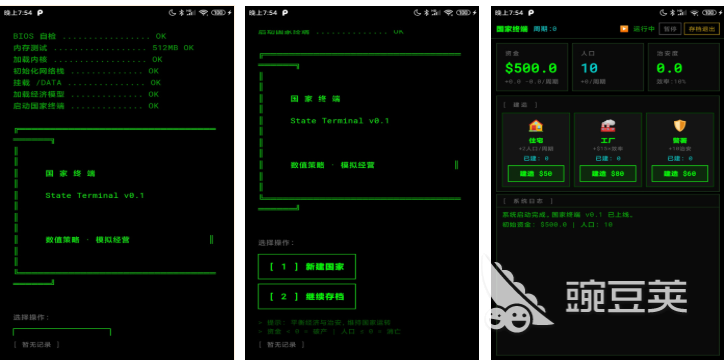Screen dimensions: 724x360
Task: Click the 效率:10% text under 治安度
Action: 671,82
